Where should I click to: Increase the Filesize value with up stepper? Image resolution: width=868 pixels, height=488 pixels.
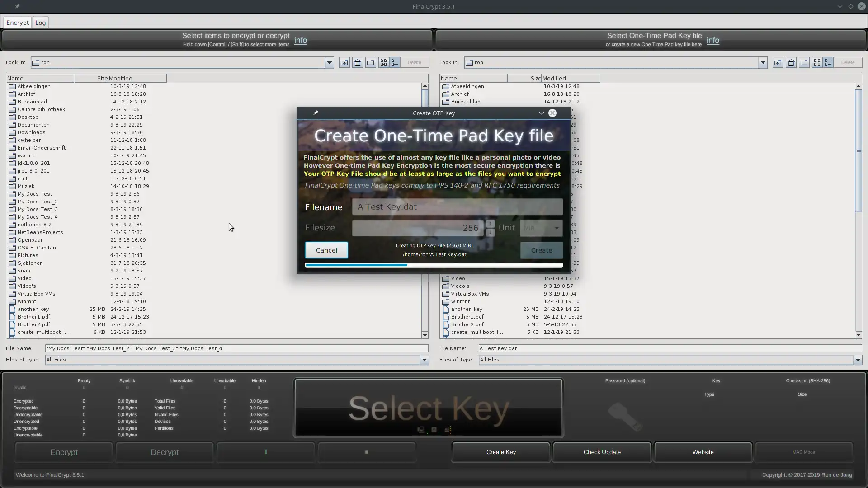(x=490, y=224)
